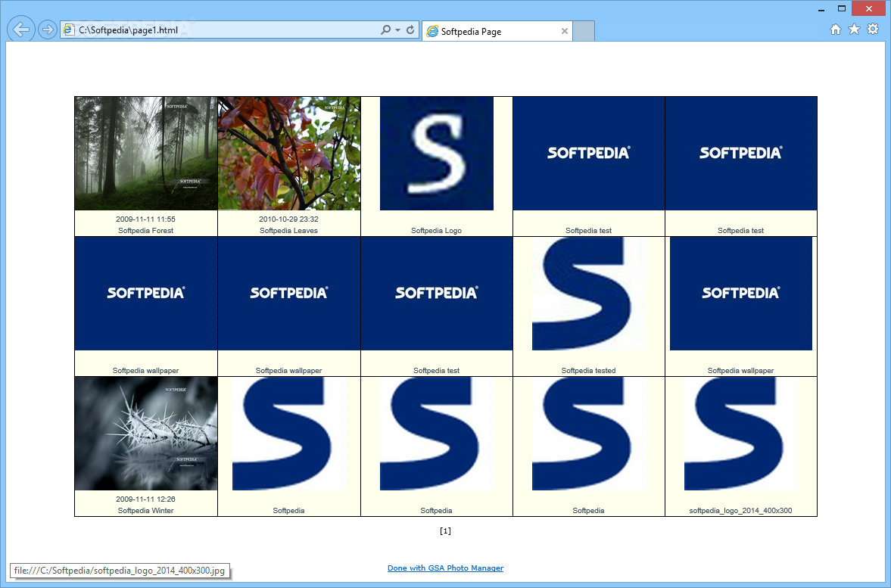Click the 'softpedia_logo_2014_400x300' caption
Viewport: 891px width, 588px height.
[740, 511]
